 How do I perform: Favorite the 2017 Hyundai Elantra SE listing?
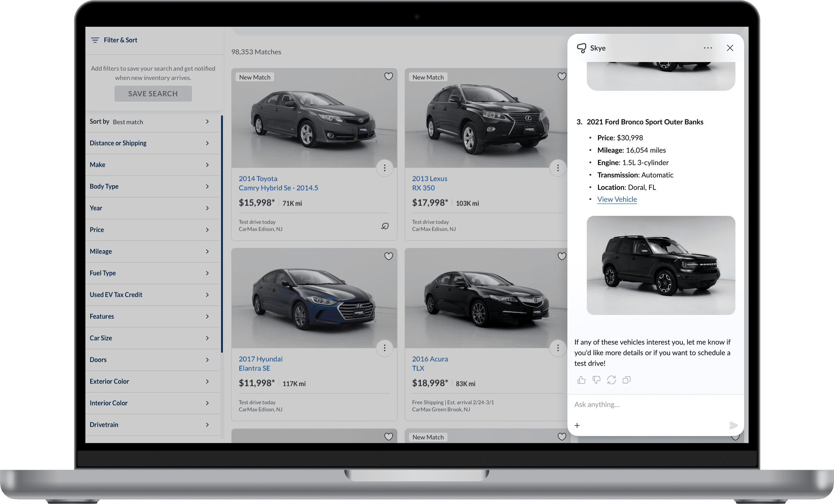[388, 256]
